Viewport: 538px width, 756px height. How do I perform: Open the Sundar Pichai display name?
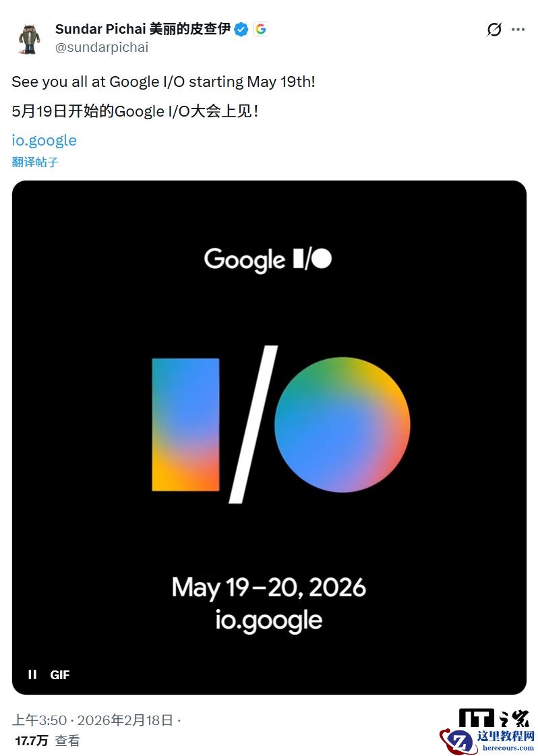[142, 29]
